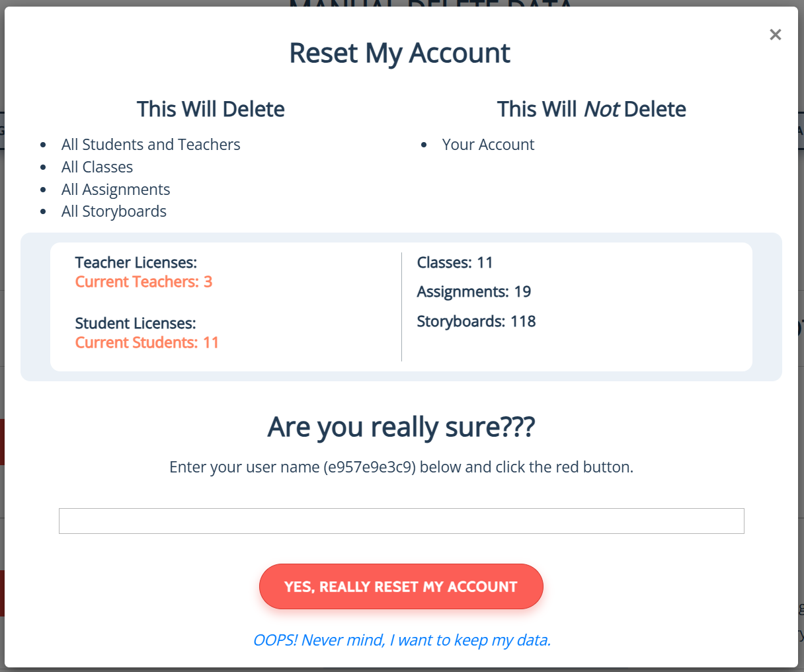Select the Storyboards: 118 count
This screenshot has width=804, height=672.
click(x=476, y=321)
